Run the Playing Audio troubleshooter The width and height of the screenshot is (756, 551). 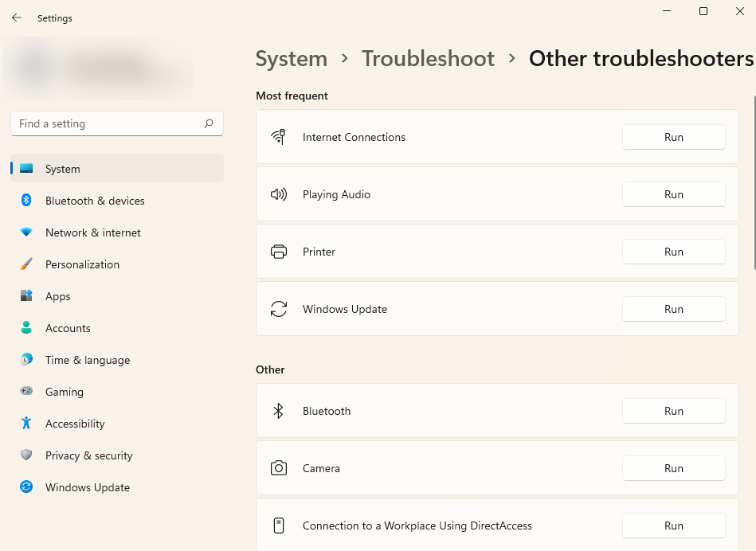tap(673, 194)
